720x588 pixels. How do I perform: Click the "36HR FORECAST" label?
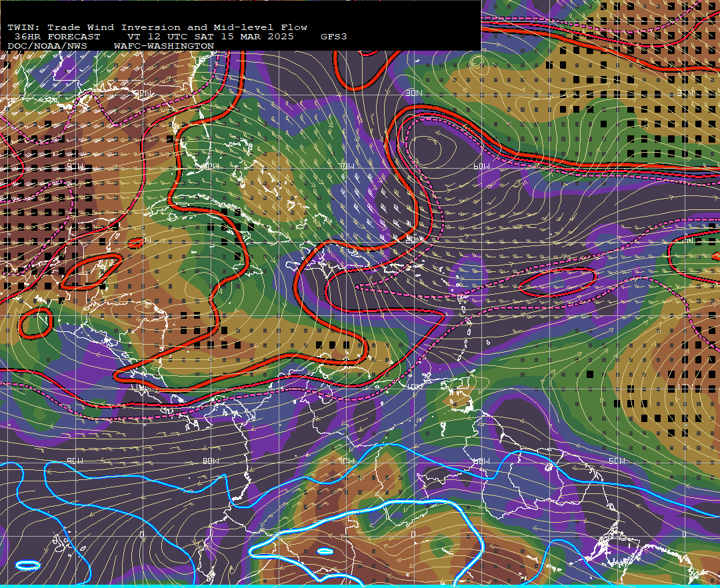57,37
